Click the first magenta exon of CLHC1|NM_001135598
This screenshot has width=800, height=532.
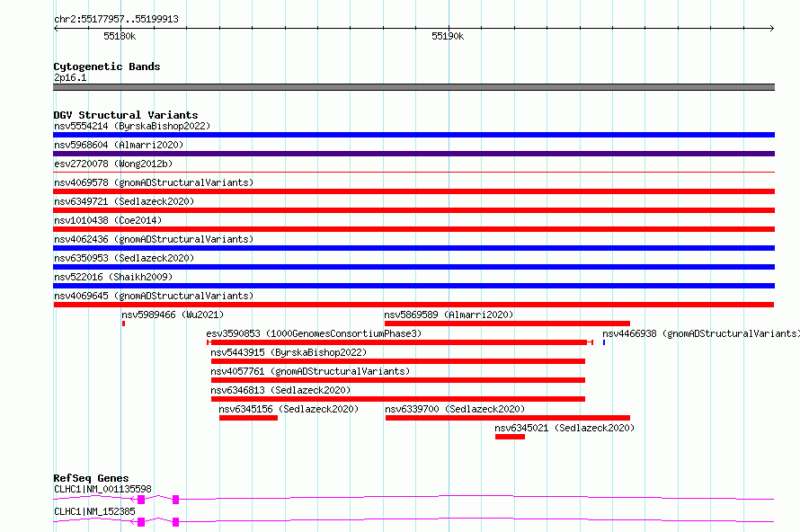(141, 500)
